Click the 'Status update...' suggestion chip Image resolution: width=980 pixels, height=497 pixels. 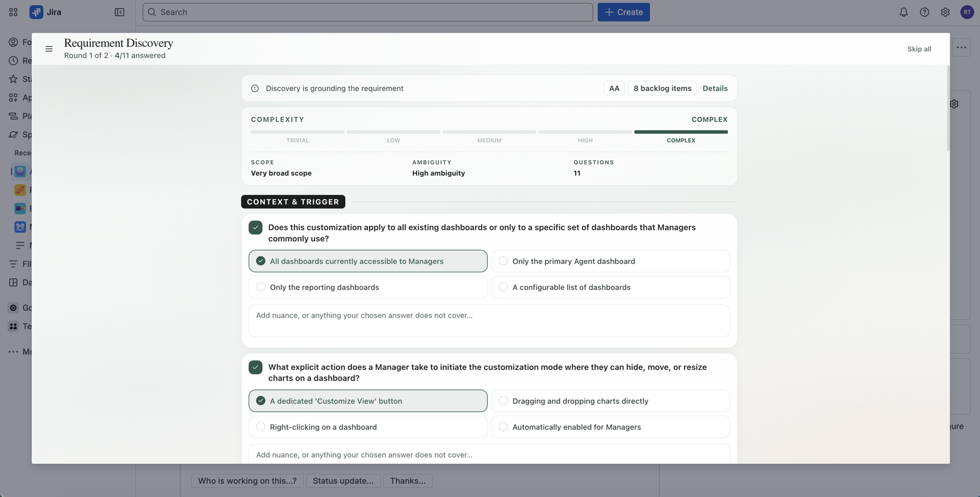(343, 481)
